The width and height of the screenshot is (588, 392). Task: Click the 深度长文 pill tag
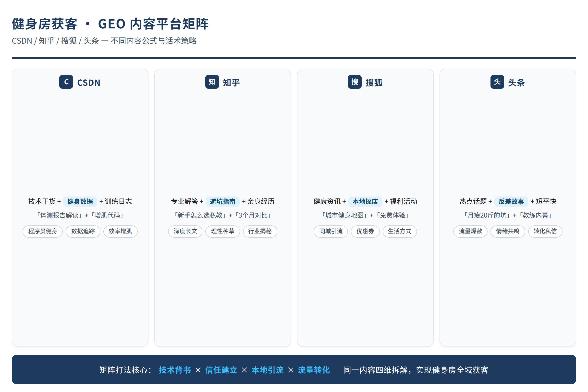(x=185, y=231)
